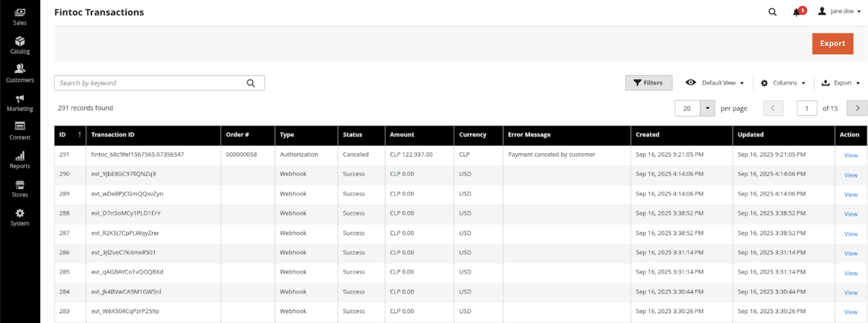Click order number 000000058
Viewport: 868px width, 323px height.
(241, 154)
